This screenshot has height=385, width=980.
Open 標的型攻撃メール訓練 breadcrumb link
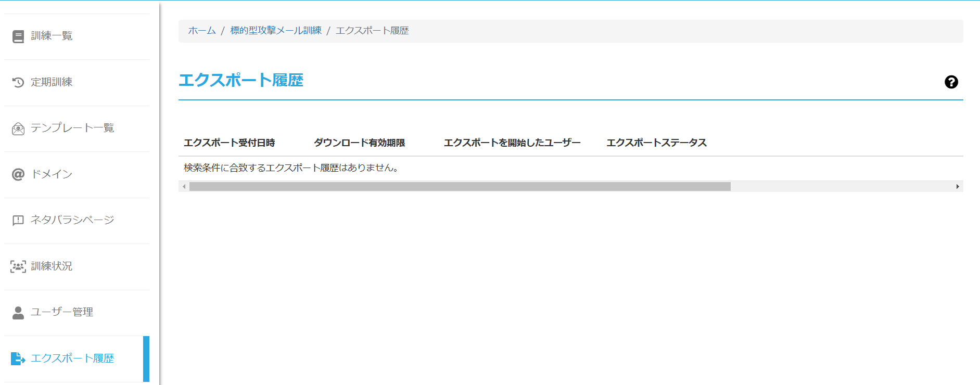tap(276, 31)
